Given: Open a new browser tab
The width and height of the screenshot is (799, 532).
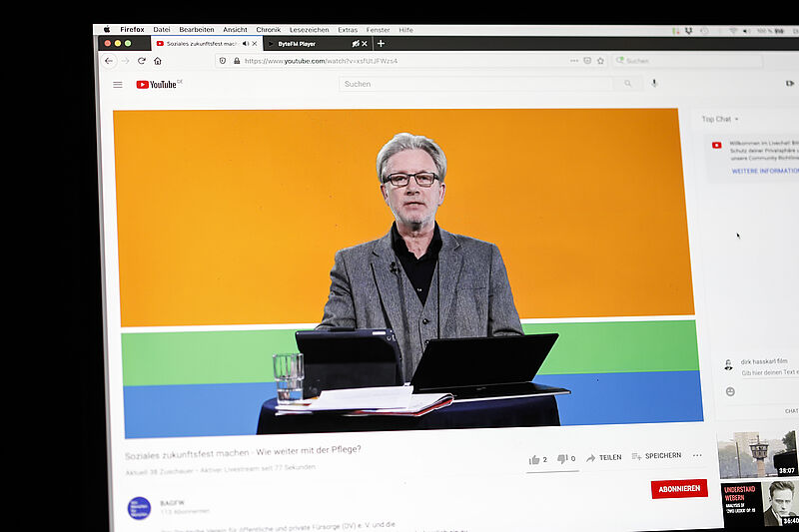Looking at the screenshot, I should tap(381, 44).
